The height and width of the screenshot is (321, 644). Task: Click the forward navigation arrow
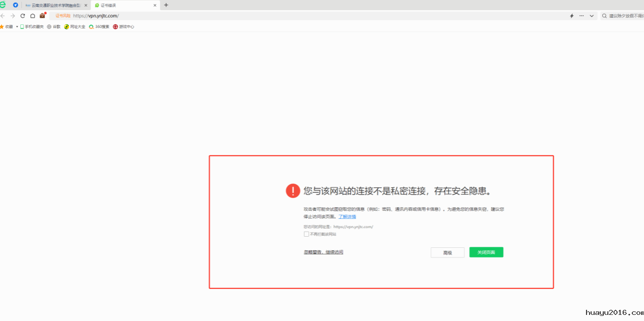click(x=13, y=16)
